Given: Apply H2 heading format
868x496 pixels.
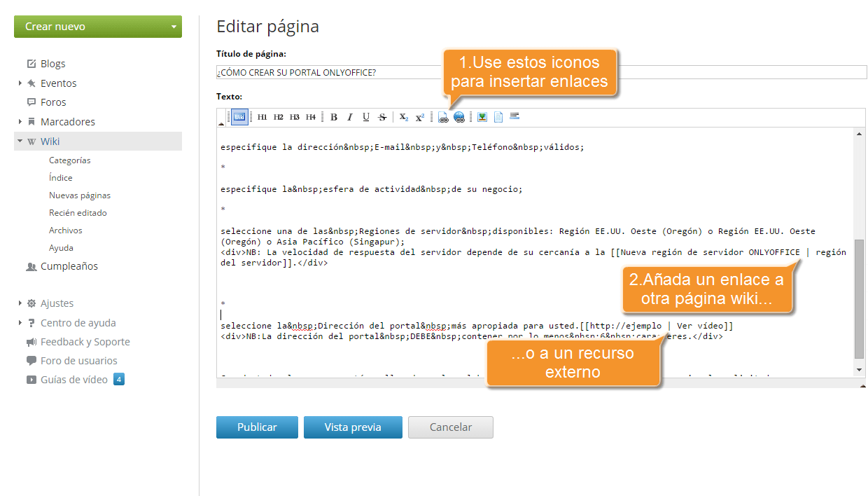Looking at the screenshot, I should pos(278,117).
